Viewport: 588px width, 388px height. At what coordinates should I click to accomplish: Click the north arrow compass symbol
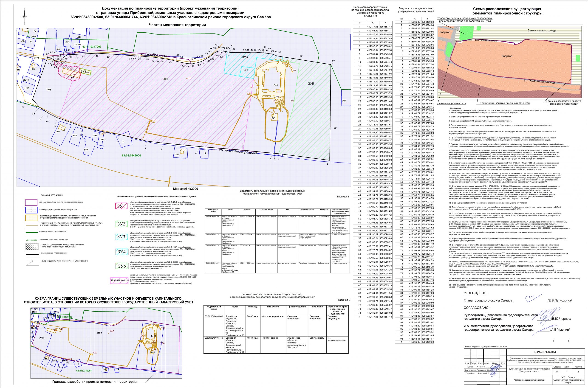click(24, 16)
